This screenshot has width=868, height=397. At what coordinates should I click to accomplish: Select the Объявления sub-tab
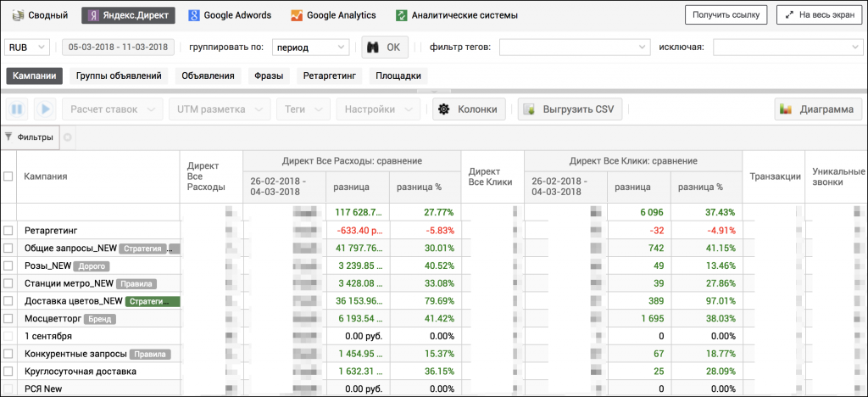coord(208,75)
